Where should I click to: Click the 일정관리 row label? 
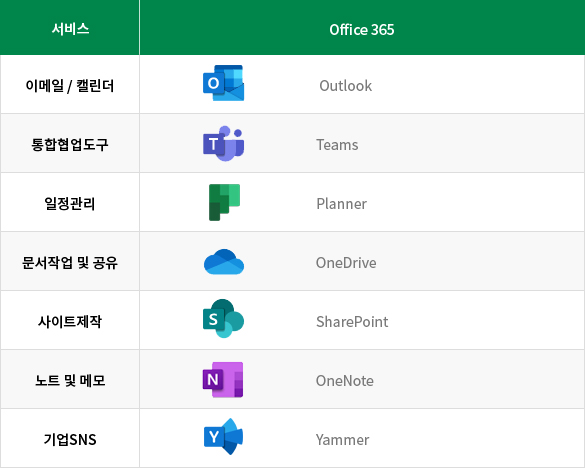click(70, 203)
